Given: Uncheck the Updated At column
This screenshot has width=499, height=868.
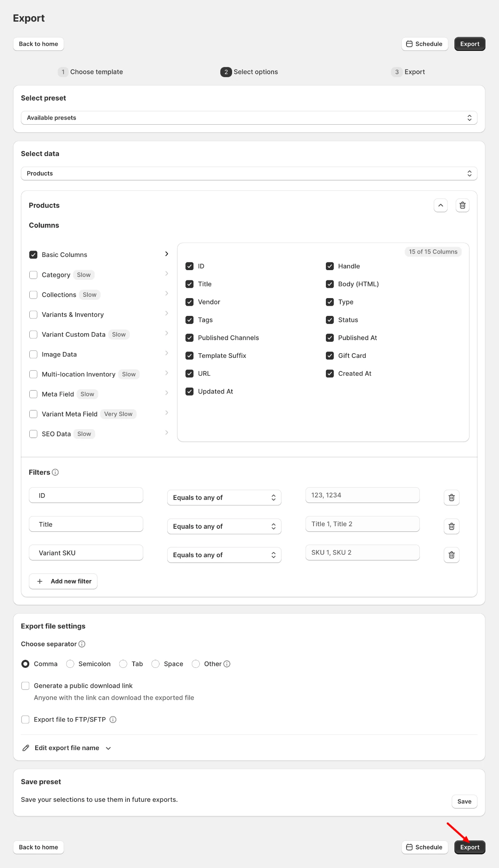Looking at the screenshot, I should coord(190,391).
